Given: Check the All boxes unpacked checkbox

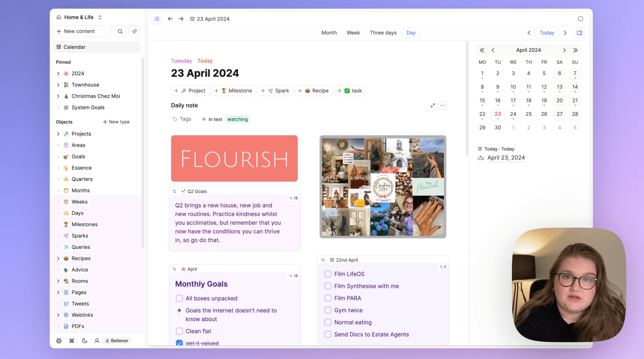Looking at the screenshot, I should (179, 298).
